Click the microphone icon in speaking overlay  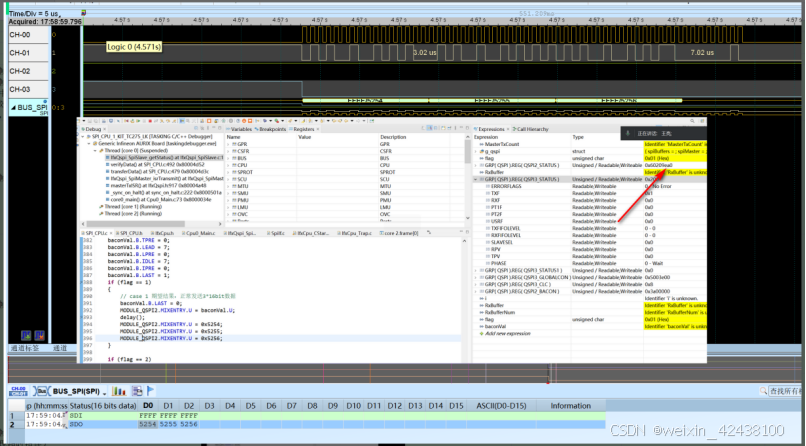[628, 133]
